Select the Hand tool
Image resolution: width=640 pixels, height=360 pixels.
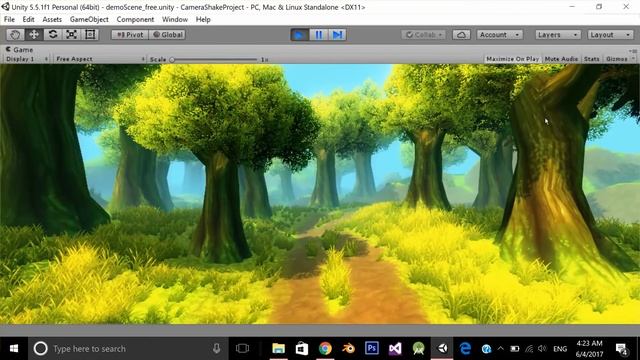click(15, 35)
